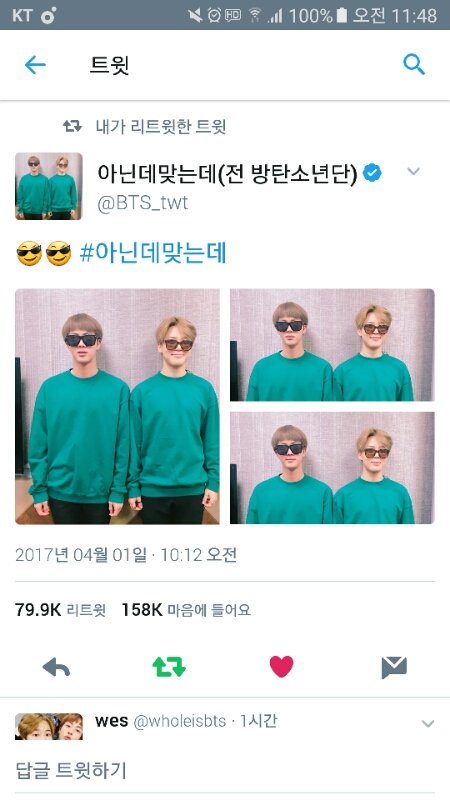Tap the 내가 리트윗한 트윗 retweet indicator
450x800 pixels.
[x=144, y=127]
